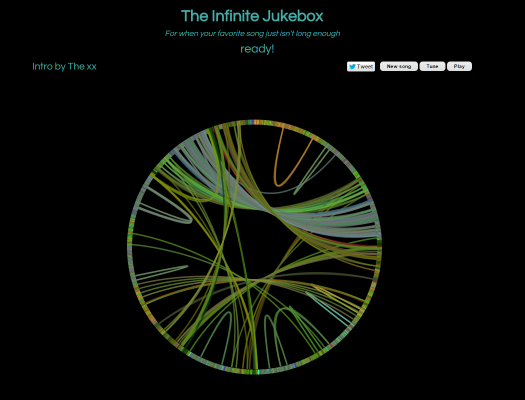This screenshot has width=525, height=400.
Task: Select the orange loop arc near the top
Action: (278, 184)
